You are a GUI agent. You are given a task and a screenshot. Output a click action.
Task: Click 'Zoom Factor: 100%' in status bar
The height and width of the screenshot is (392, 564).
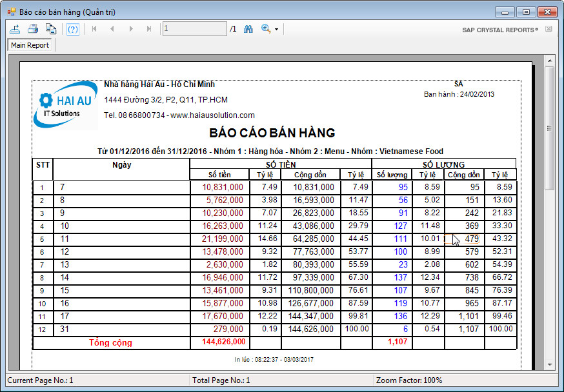409,380
